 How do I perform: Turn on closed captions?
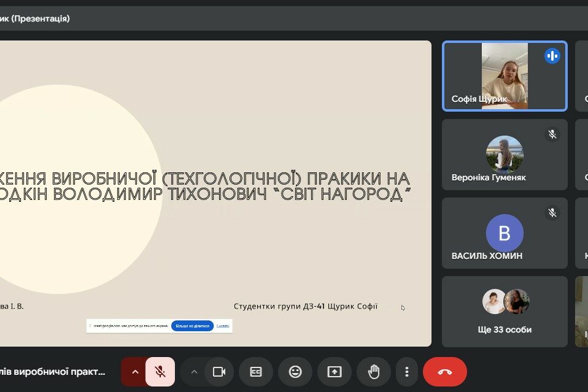tap(256, 372)
